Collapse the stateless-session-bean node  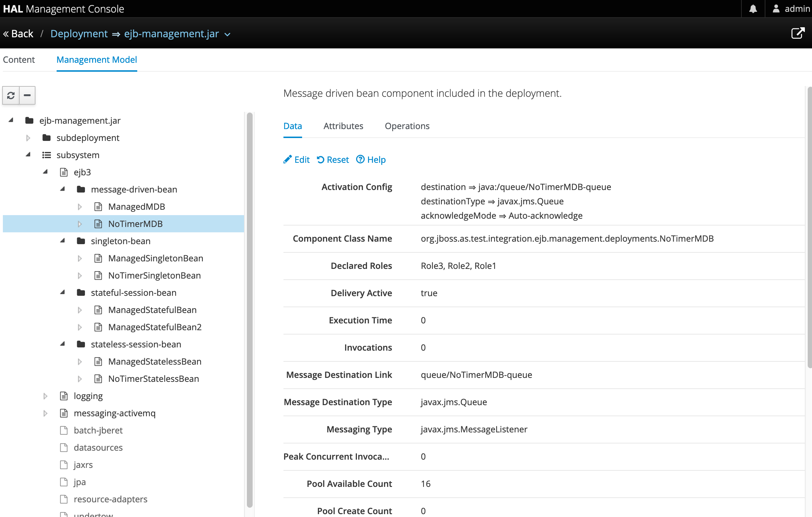coord(62,344)
